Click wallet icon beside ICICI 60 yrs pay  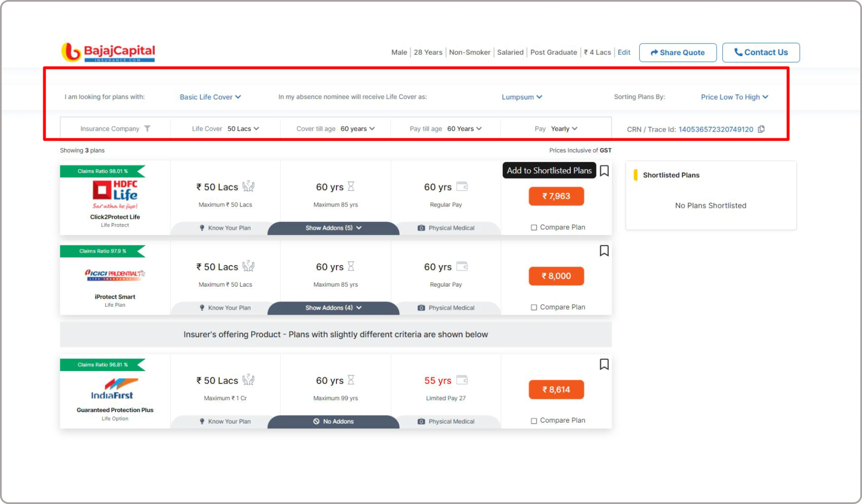[462, 266]
